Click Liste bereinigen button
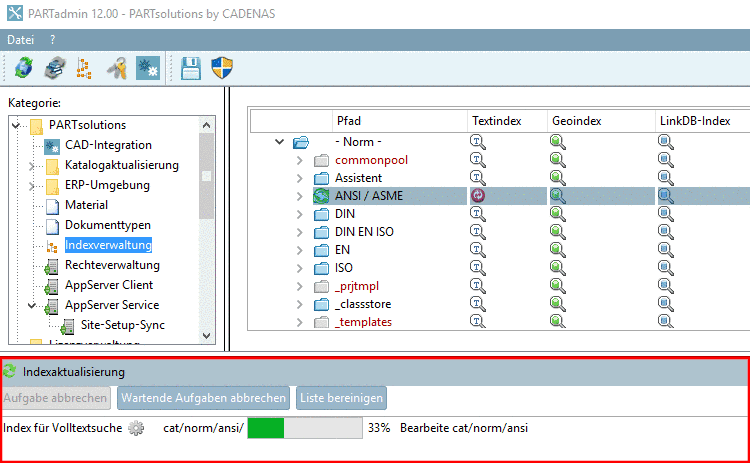 point(341,398)
